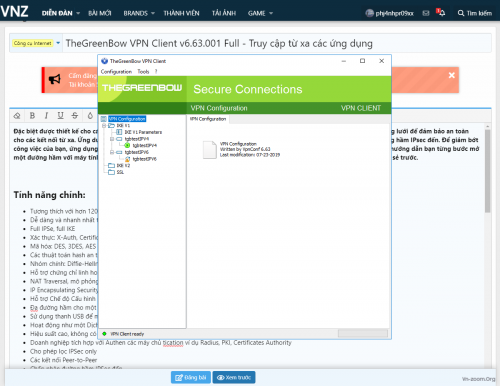500x386 pixels.
Task: Go to TẢI ẢNH in navbar
Action: coord(224,13)
